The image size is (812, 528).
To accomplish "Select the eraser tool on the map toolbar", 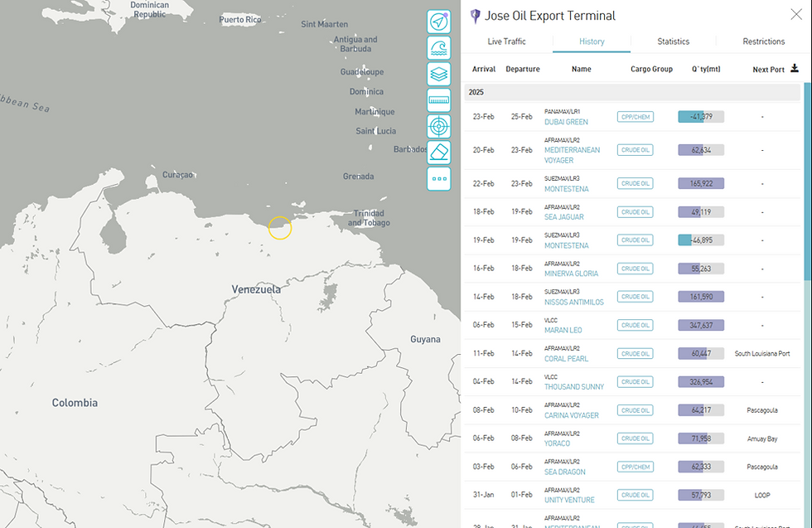I will click(438, 152).
